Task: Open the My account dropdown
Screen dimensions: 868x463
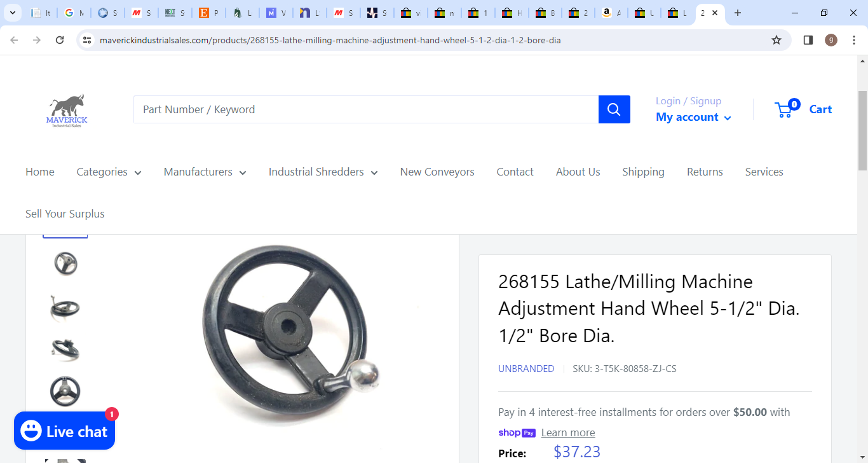Action: 693,117
